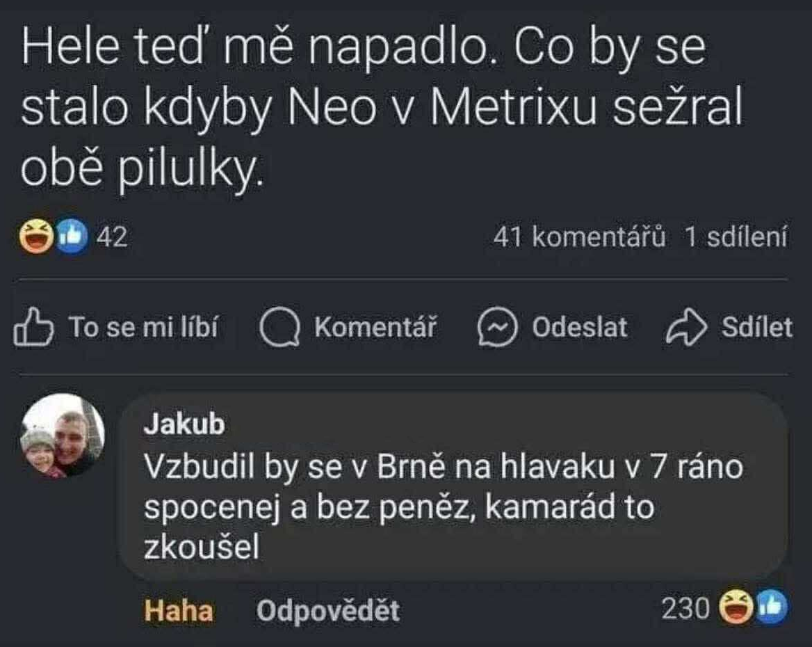Screen dimensions: 812x647
Task: Click the Messenger icon beside "Odeslat"
Action: 498,328
